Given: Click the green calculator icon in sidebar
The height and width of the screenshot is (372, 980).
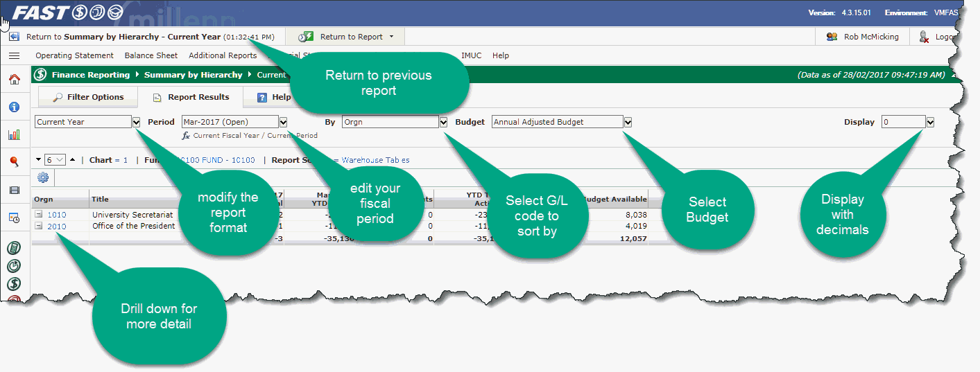Looking at the screenshot, I should tap(14, 248).
